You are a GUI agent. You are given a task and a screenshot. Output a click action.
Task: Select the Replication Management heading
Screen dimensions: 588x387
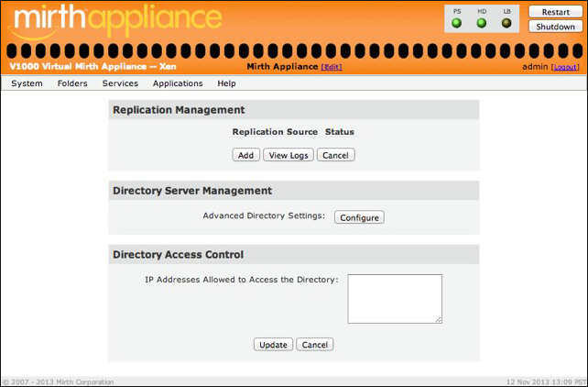[179, 110]
